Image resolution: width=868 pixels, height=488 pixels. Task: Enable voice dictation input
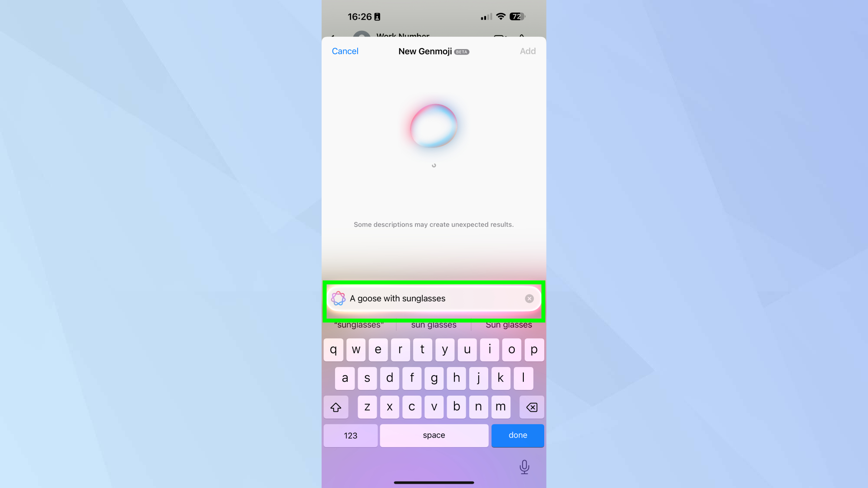[524, 467]
